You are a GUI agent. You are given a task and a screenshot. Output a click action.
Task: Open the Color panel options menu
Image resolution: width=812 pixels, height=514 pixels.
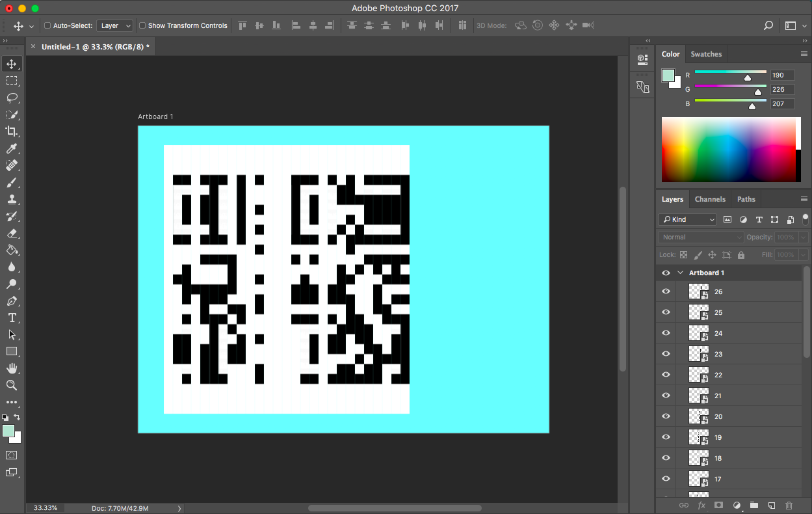tap(804, 54)
